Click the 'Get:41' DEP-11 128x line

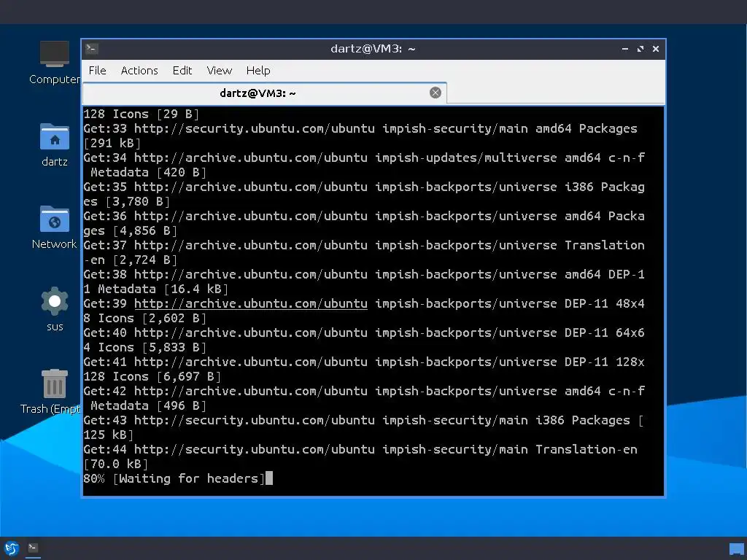pyautogui.click(x=364, y=362)
